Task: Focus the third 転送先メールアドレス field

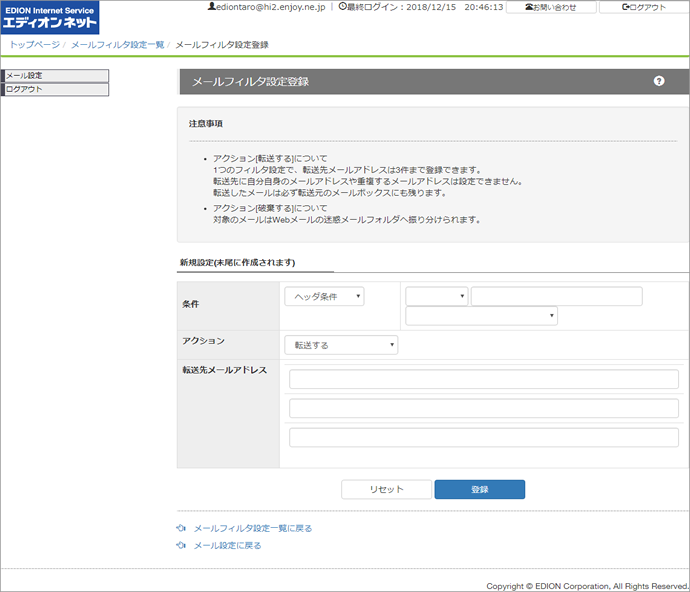Action: point(484,438)
